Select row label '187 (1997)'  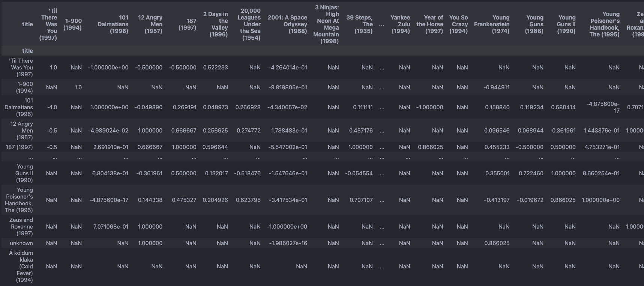click(19, 147)
